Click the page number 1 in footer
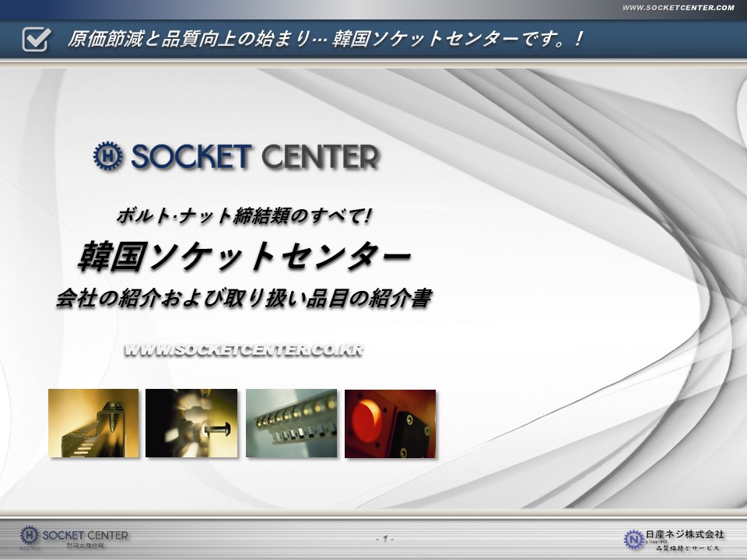The width and height of the screenshot is (747, 560). click(384, 538)
